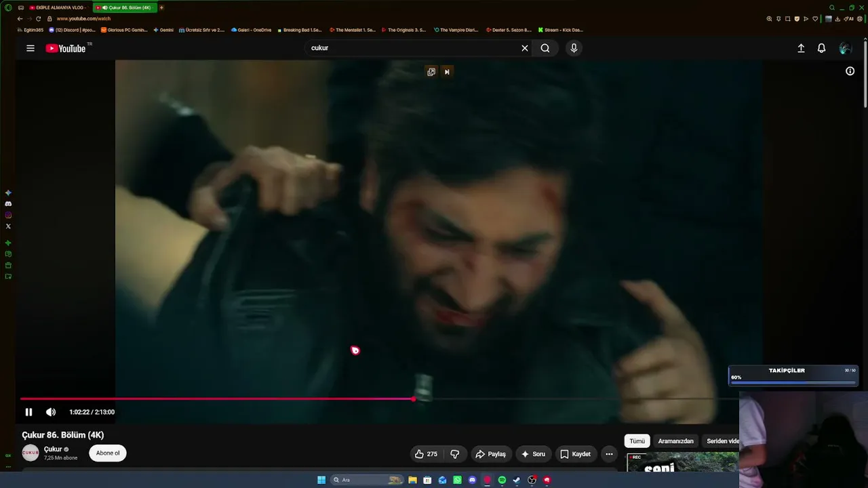Open the miniplayer icon atop the video
868x488 pixels.
(431, 72)
